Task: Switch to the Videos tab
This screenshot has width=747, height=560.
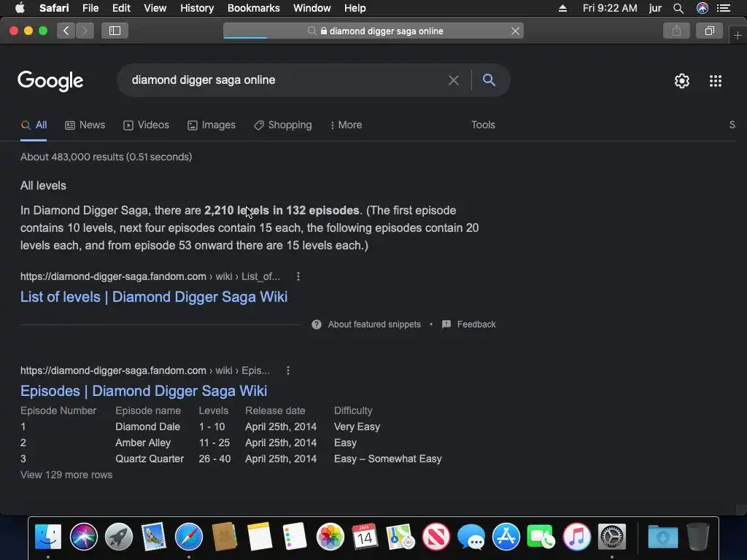Action: pos(146,125)
